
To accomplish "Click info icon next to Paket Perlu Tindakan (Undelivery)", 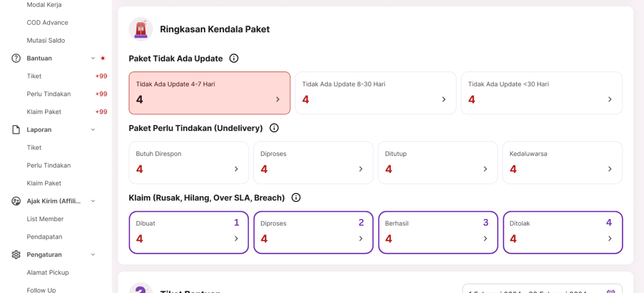I will (274, 128).
